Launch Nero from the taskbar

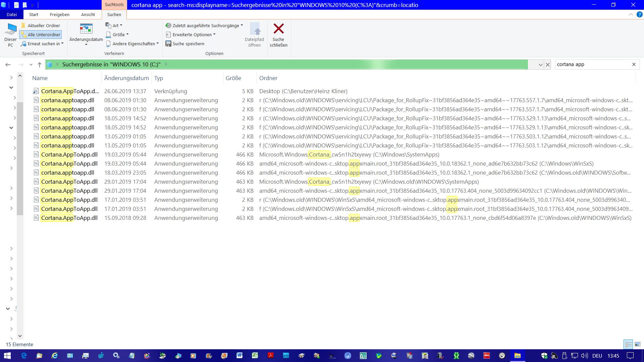pyautogui.click(x=486, y=356)
